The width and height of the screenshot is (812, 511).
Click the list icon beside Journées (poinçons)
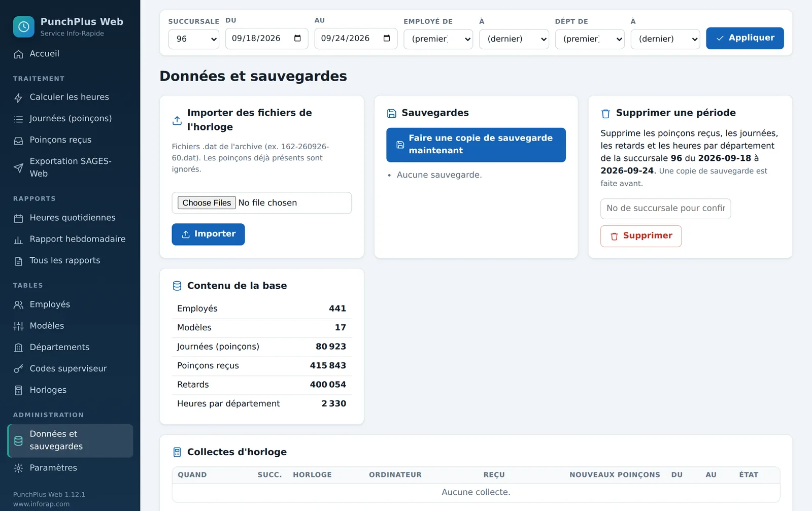point(18,119)
